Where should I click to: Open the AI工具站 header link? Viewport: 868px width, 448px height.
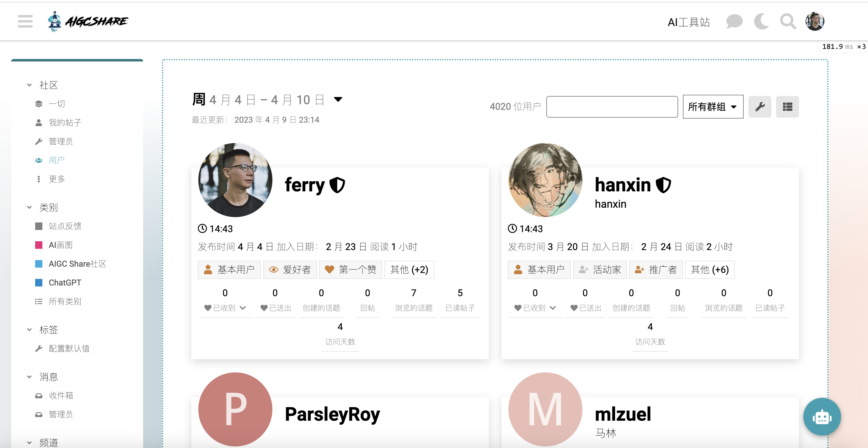point(689,22)
